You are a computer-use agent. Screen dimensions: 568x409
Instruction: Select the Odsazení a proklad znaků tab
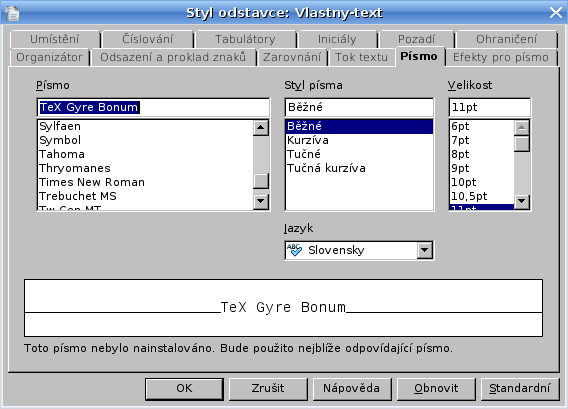tap(173, 57)
